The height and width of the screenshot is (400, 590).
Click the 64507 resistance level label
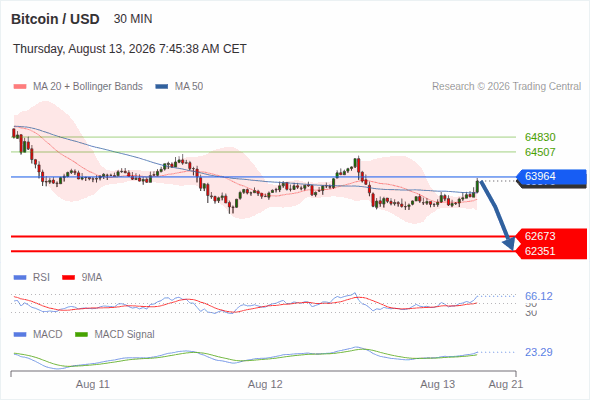pos(540,152)
